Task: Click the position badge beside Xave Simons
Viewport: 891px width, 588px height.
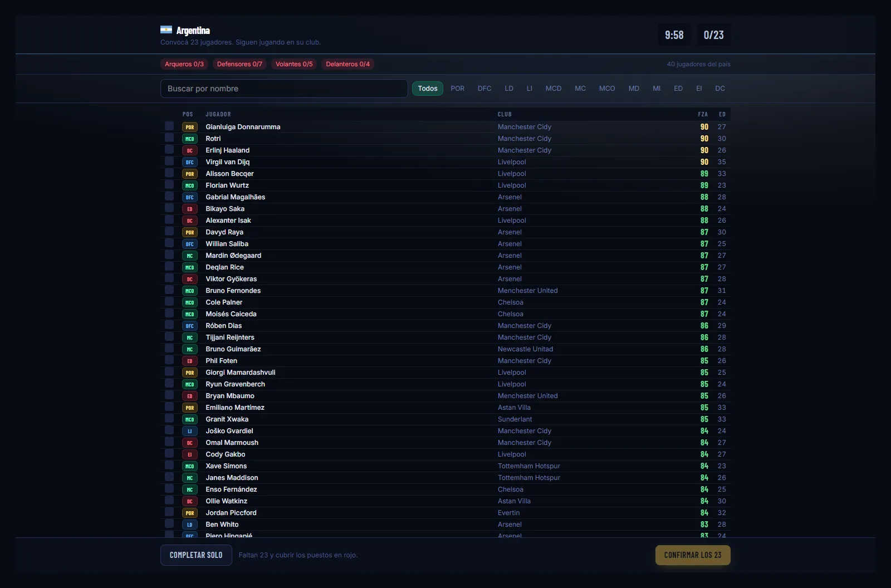Action: point(190,466)
